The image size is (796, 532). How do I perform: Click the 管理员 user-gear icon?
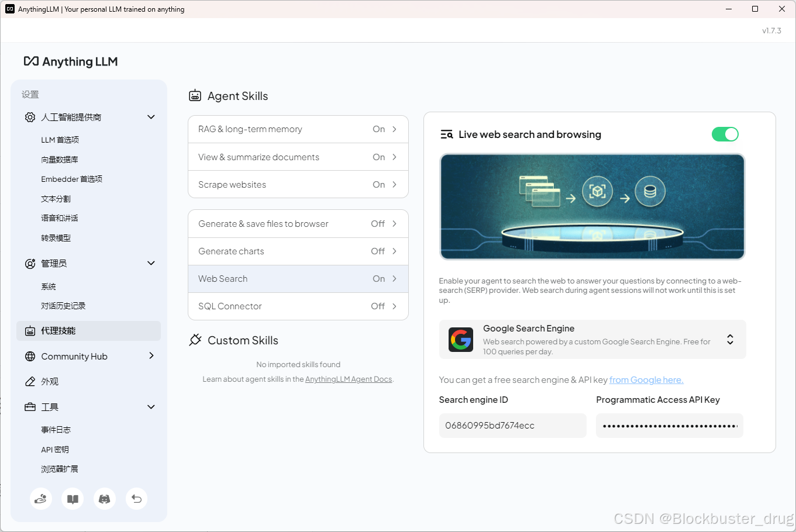pyautogui.click(x=30, y=264)
